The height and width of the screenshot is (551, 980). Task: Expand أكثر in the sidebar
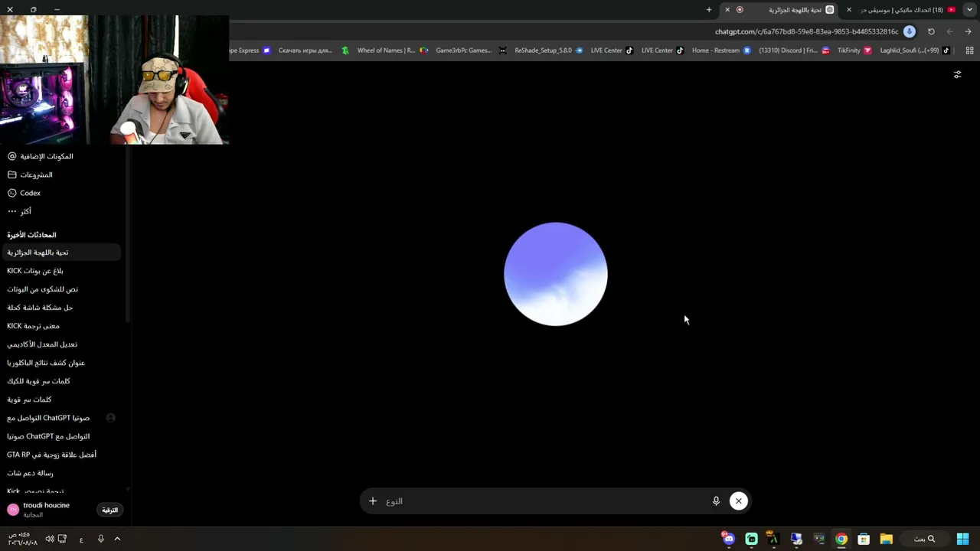point(60,211)
